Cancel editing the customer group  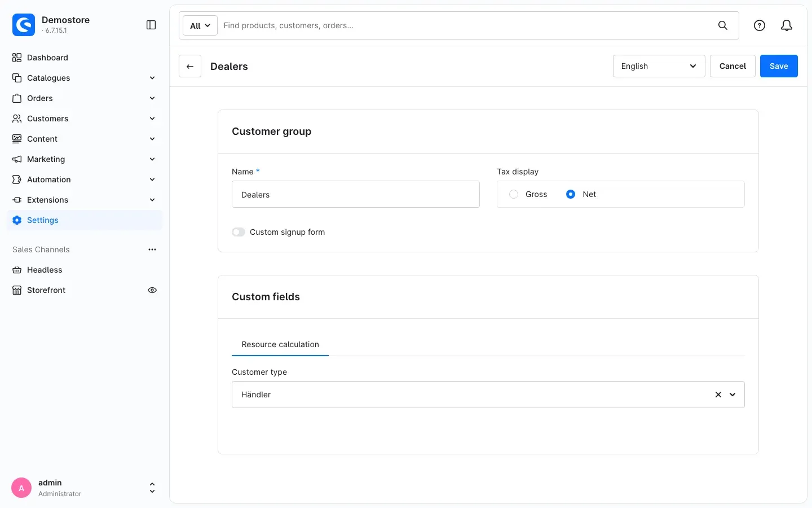[732, 66]
